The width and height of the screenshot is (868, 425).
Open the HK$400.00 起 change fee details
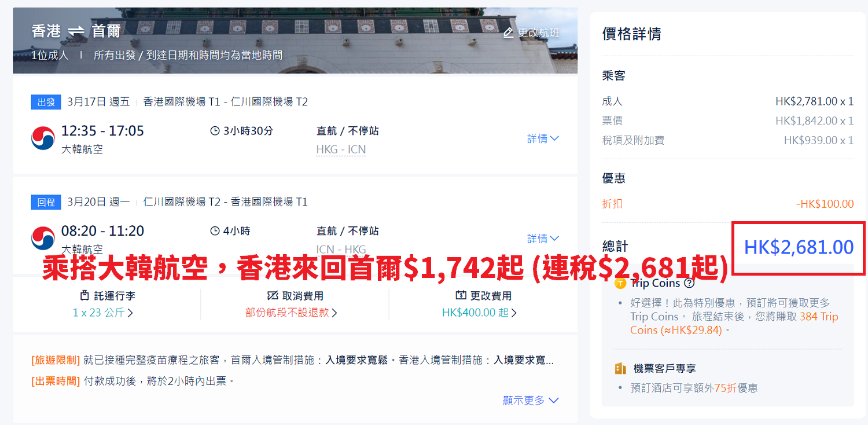(479, 313)
